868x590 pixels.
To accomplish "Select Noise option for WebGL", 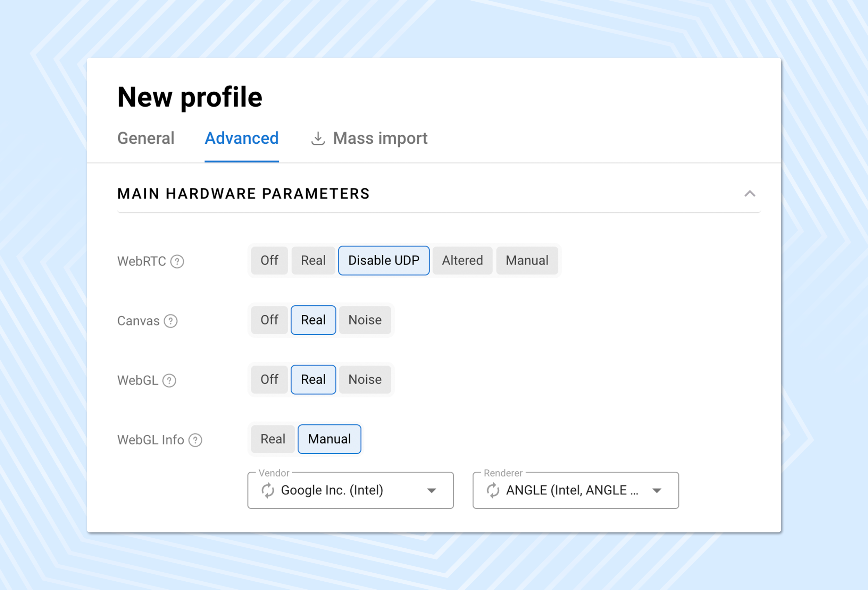I will pyautogui.click(x=365, y=380).
